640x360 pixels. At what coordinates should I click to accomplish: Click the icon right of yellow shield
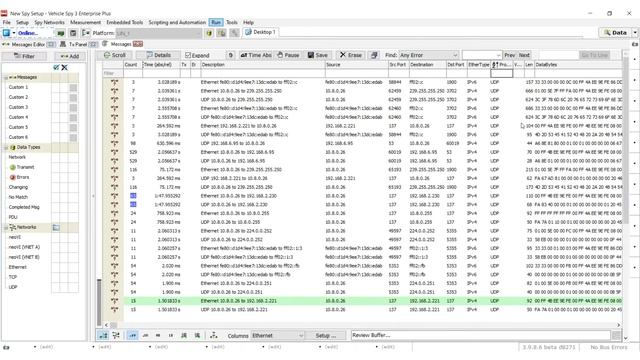[x=222, y=33]
